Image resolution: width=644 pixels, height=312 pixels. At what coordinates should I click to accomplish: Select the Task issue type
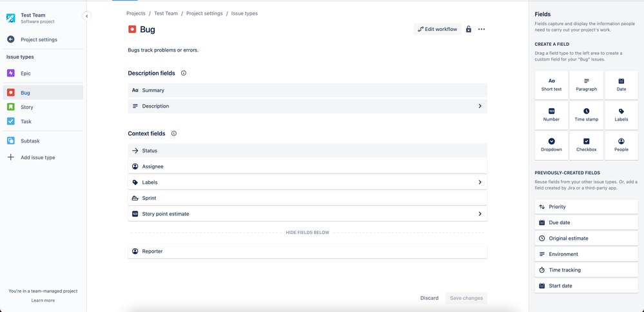43,121
